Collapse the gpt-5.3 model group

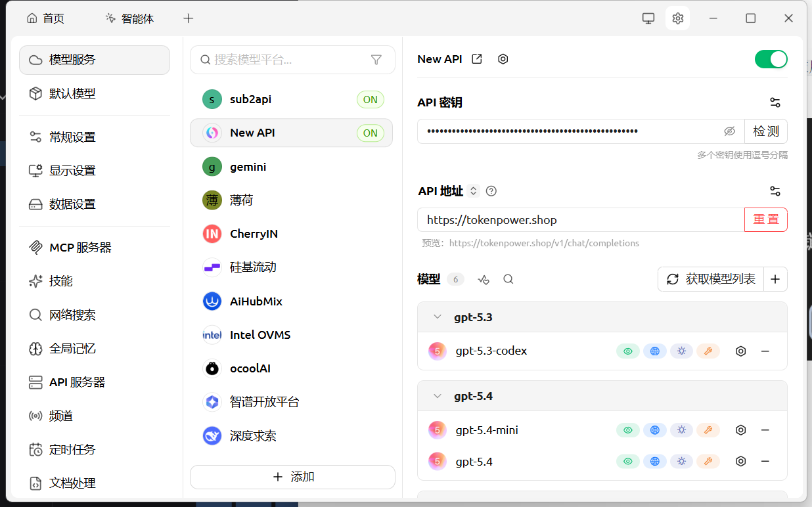coord(438,317)
